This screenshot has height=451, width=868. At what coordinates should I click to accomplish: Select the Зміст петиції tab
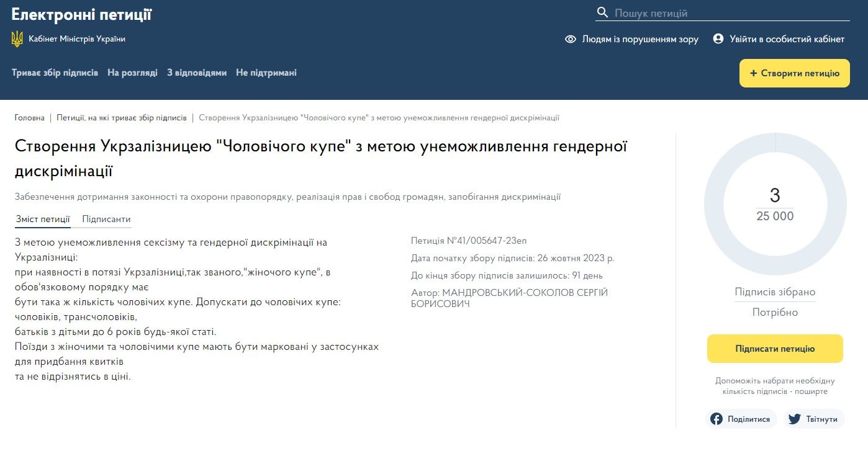click(42, 220)
